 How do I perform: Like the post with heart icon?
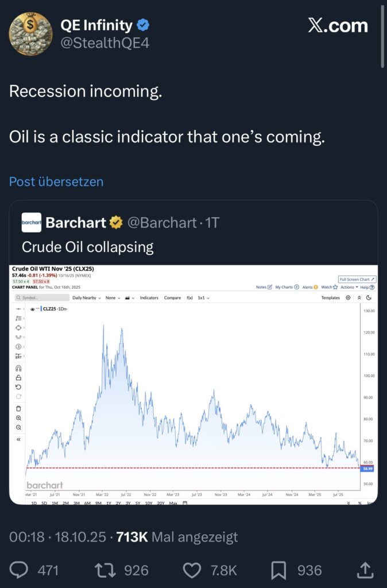[192, 570]
